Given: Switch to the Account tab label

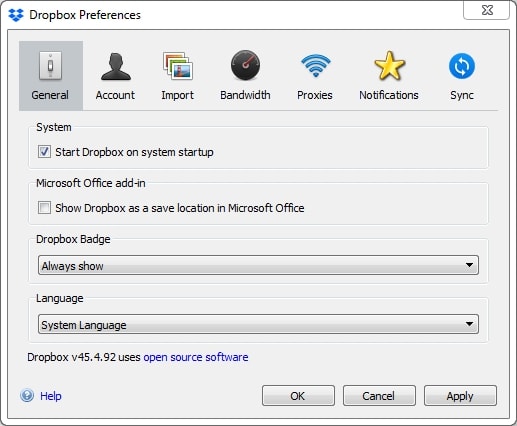Looking at the screenshot, I should (115, 95).
